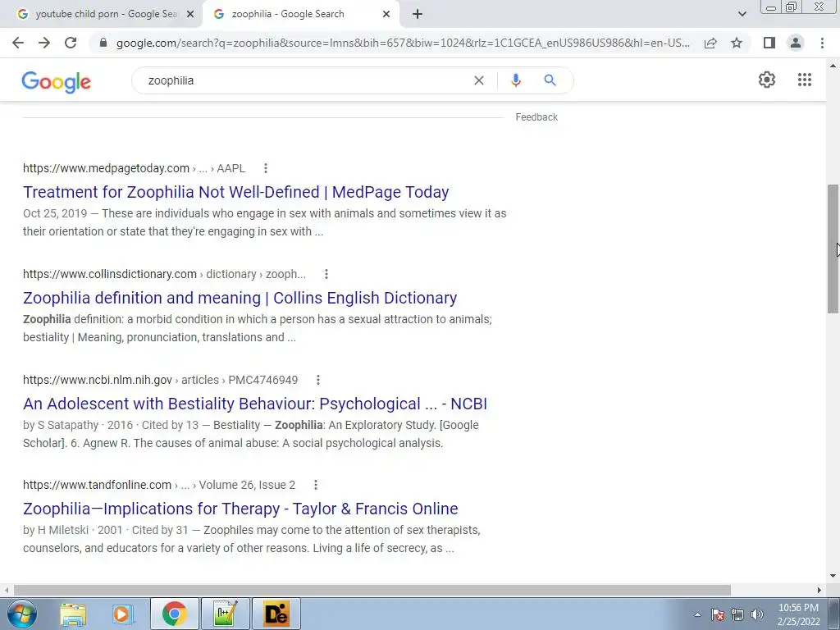
Task: Click the vertical scrollbar down arrow
Action: [833, 577]
